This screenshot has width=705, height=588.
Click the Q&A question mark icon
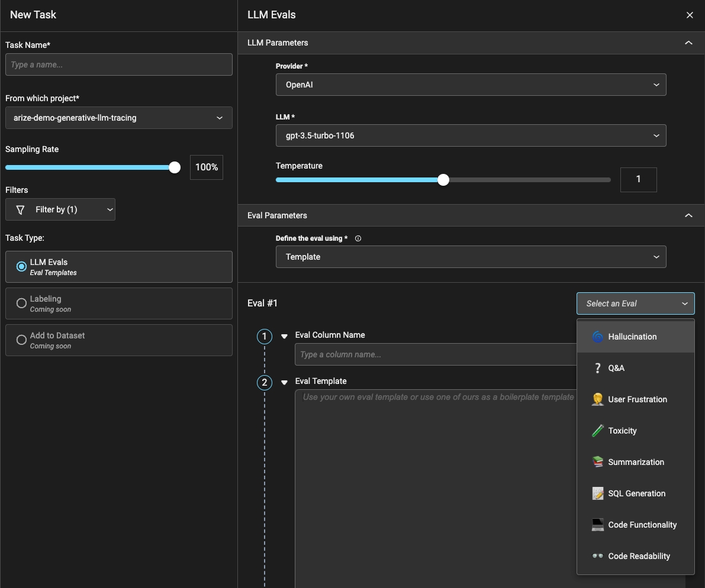coord(597,368)
